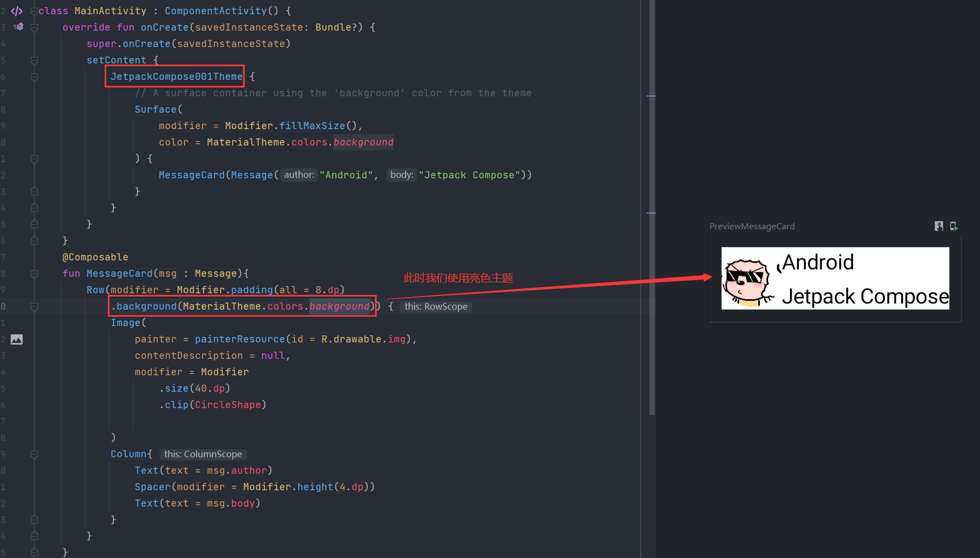Click the author: parameter hint
The height and width of the screenshot is (558, 980).
coord(299,175)
